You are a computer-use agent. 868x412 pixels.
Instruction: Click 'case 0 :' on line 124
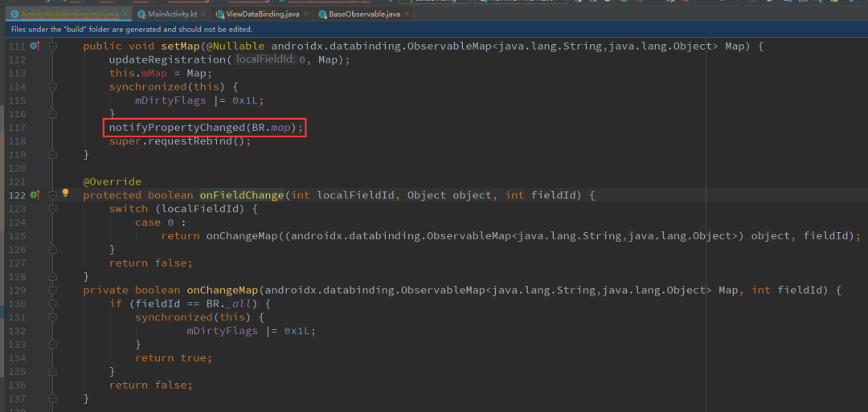[x=161, y=222]
